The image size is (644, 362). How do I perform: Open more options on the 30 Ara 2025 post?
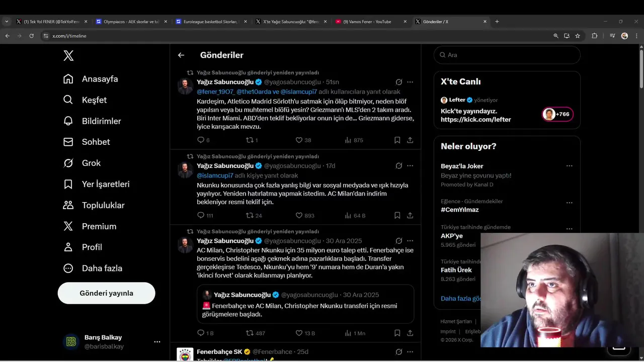point(410,241)
